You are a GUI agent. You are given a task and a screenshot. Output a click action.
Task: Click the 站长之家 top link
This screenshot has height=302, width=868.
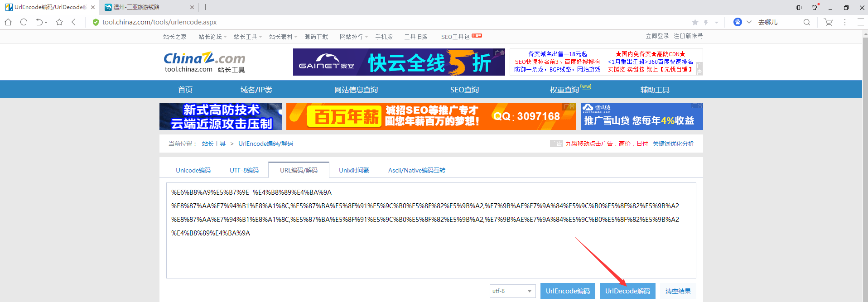coord(175,37)
